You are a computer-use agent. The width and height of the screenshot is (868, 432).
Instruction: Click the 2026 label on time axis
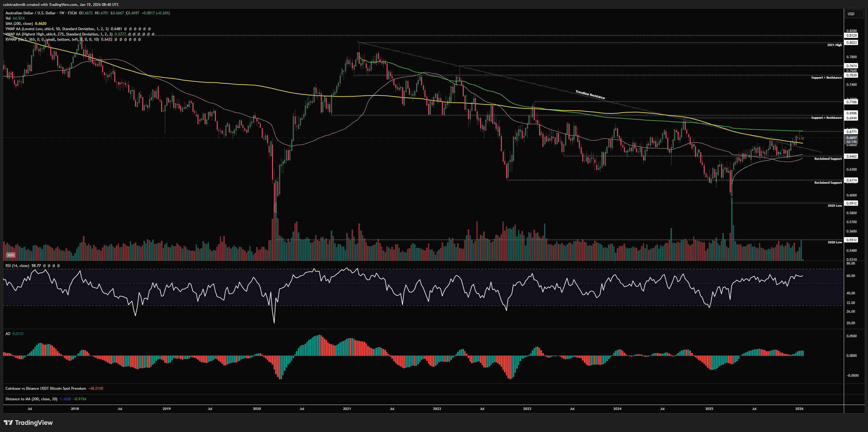coord(799,409)
